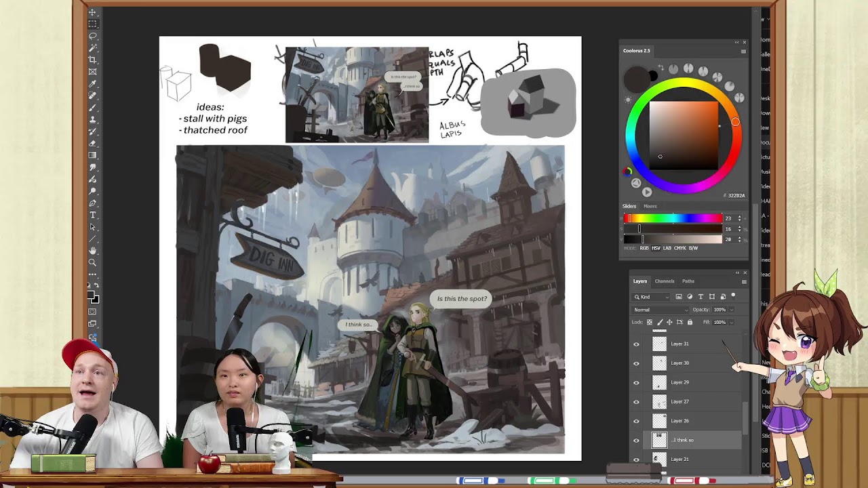Select the History Brush tool
Screen dimensions: 868x488
(93, 131)
